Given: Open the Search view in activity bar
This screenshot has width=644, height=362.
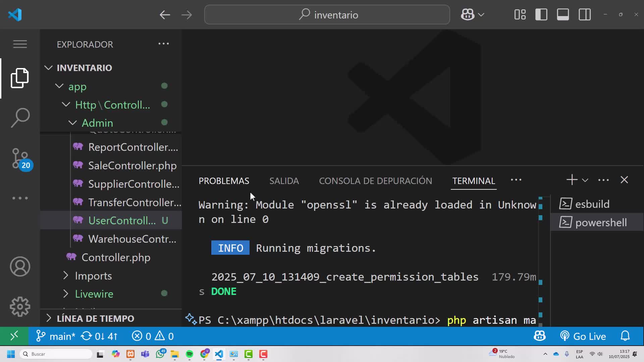Looking at the screenshot, I should point(20,118).
